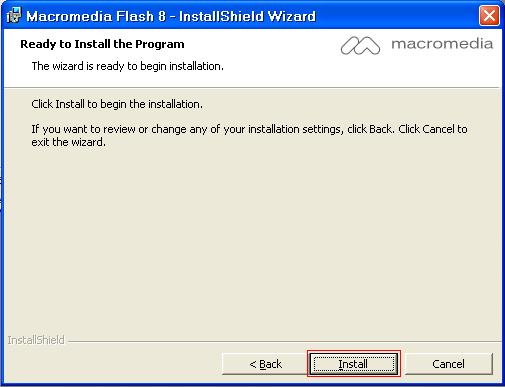
Task: Select the Ready to Install the Program heading
Action: tap(102, 44)
